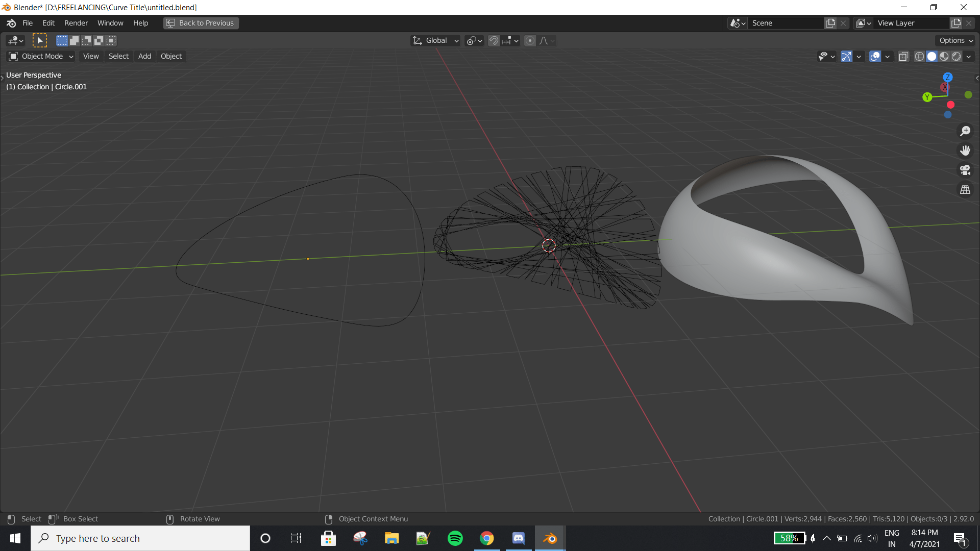Open the Object Mode dropdown
The width and height of the screenshot is (980, 551).
[x=42, y=56]
